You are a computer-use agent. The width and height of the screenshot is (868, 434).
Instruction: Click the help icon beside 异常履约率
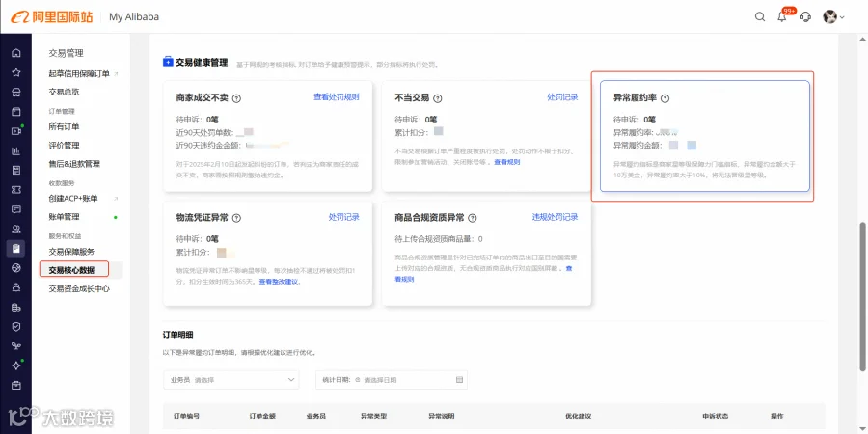(665, 98)
